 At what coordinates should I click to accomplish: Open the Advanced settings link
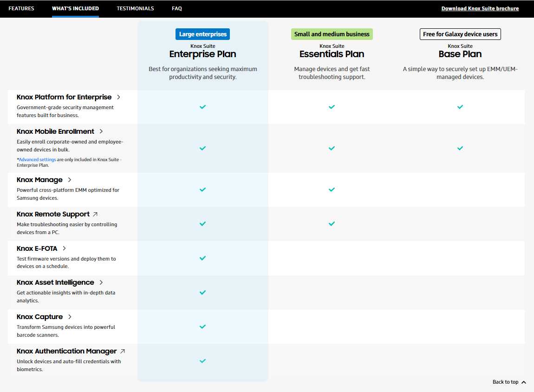tap(37, 159)
